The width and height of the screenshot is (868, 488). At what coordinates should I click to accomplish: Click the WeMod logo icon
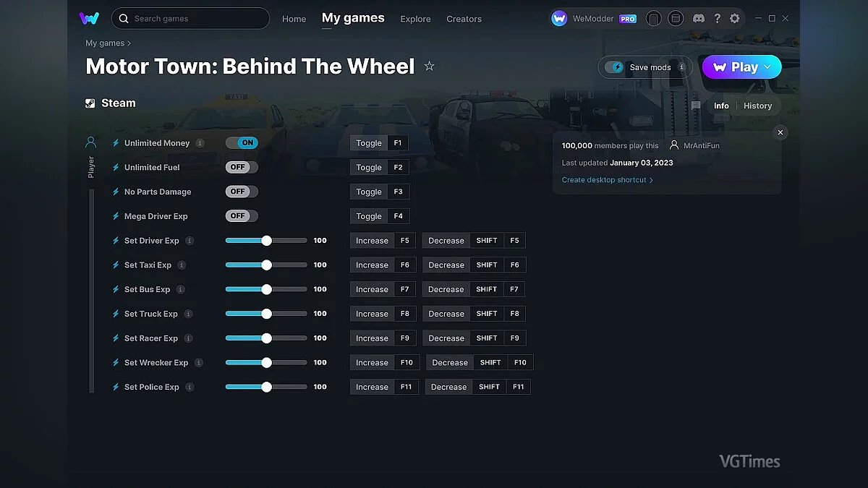[89, 18]
